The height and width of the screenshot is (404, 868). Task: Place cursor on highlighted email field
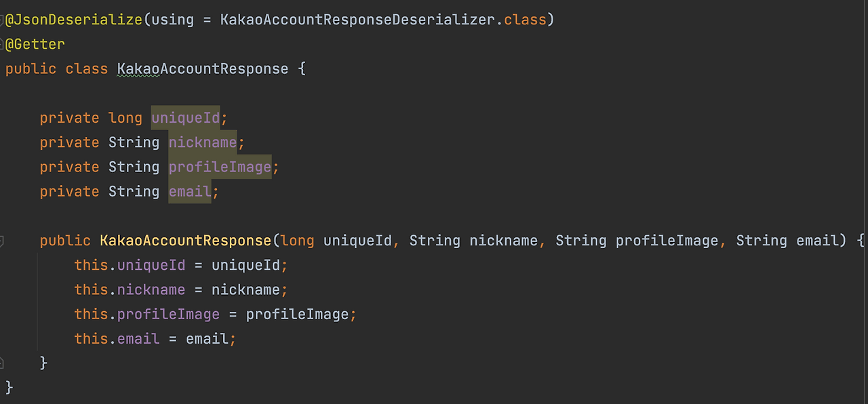coord(190,191)
